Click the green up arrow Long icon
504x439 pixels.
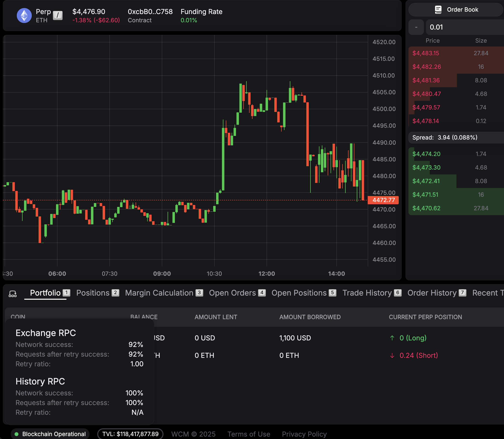392,338
